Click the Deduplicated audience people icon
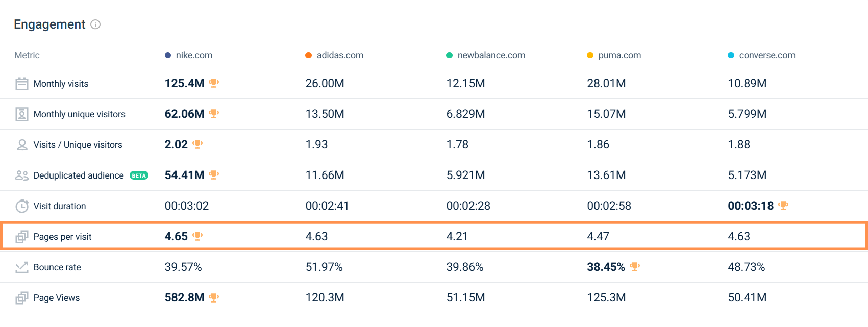868x327 pixels. (22, 175)
